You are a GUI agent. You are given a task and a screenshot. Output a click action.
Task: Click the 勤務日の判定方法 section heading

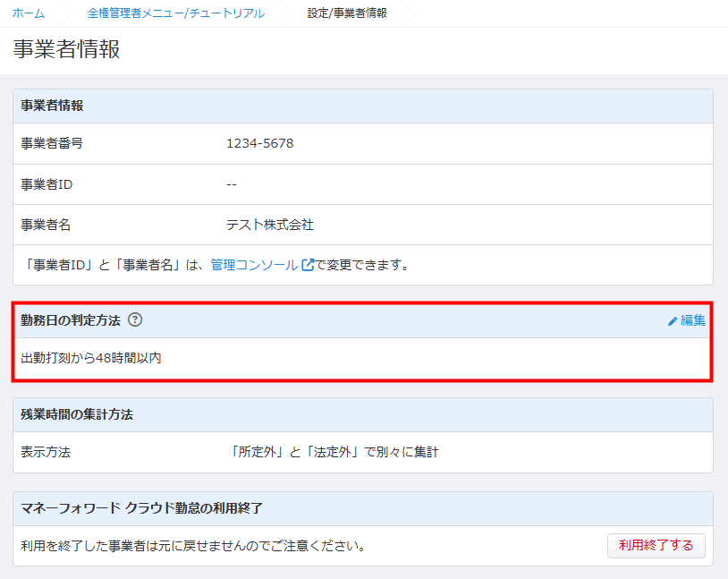[70, 319]
